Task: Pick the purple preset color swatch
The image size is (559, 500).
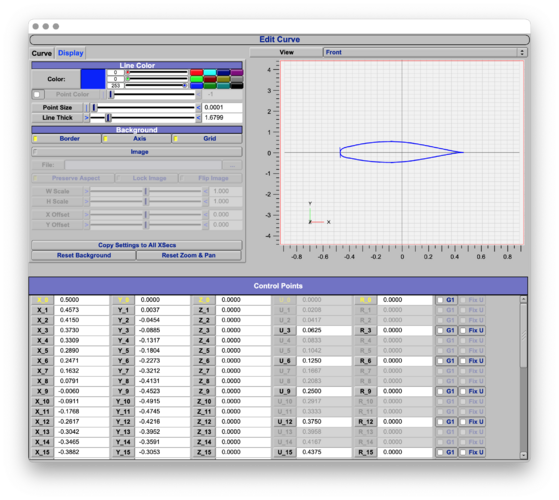Action: 237,72
